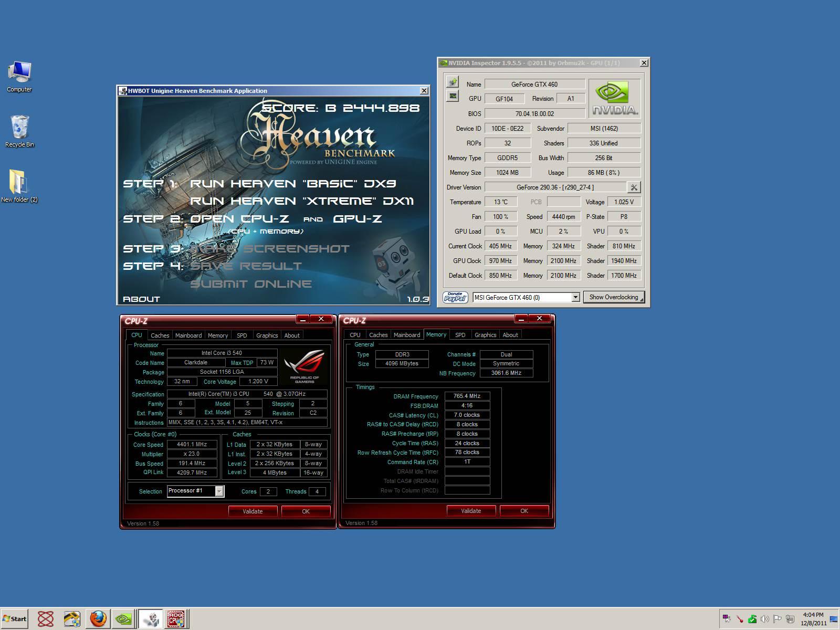840x630 pixels.
Task: Open the Mainboard tab in left CPU-Z
Action: coord(188,335)
